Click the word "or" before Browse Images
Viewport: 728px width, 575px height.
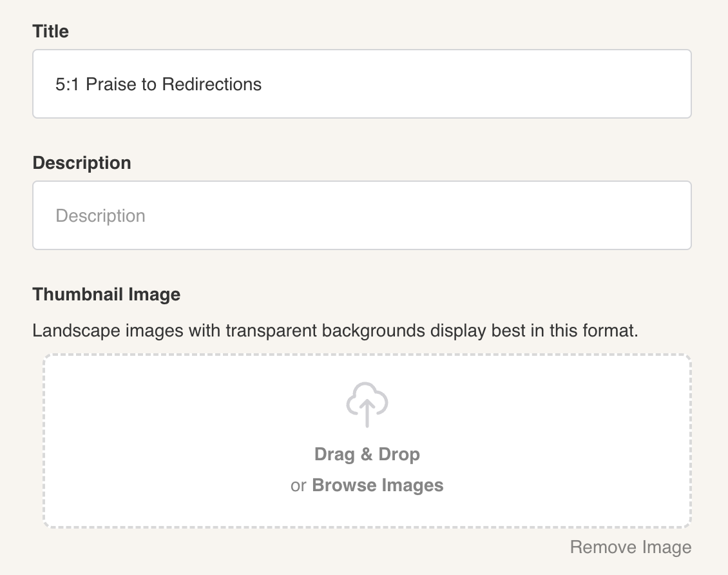coord(298,485)
